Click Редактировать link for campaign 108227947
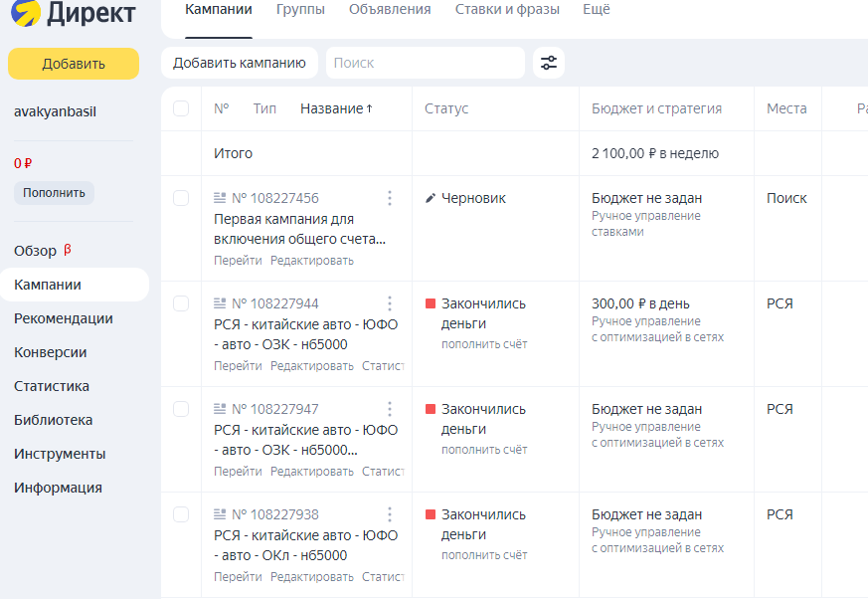The image size is (868, 599). tap(312, 471)
